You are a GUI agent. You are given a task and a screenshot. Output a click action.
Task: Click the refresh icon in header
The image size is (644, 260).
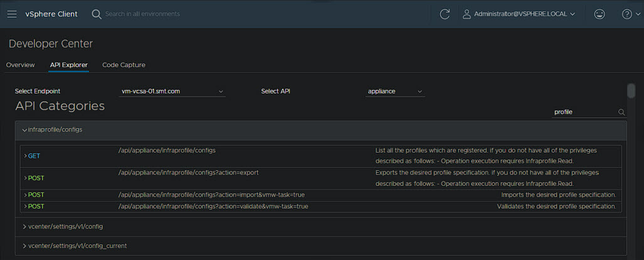click(x=445, y=14)
